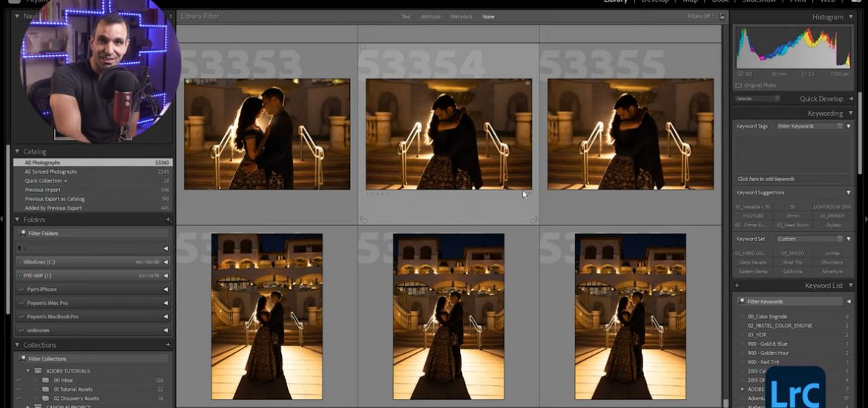Add the YOUTUBE suggested keyword
Screen dimensions: 868x408
tap(754, 216)
